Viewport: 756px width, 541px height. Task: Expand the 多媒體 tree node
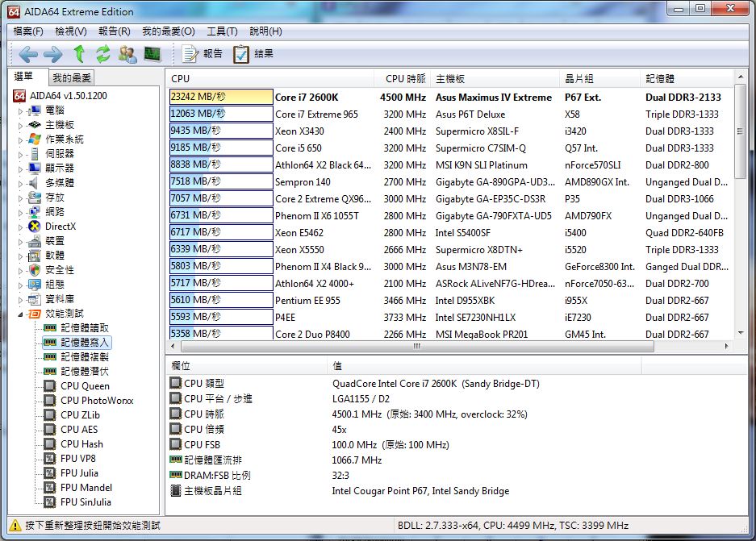pos(20,184)
